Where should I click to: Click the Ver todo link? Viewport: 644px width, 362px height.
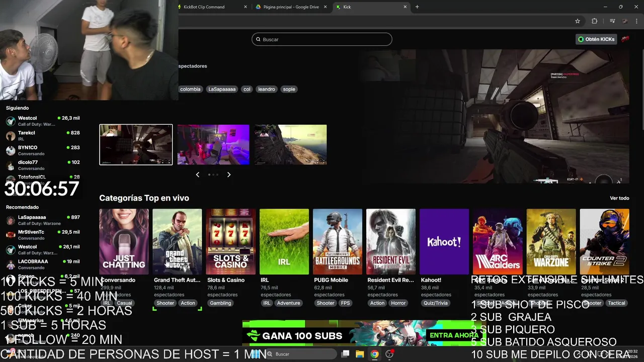619,198
